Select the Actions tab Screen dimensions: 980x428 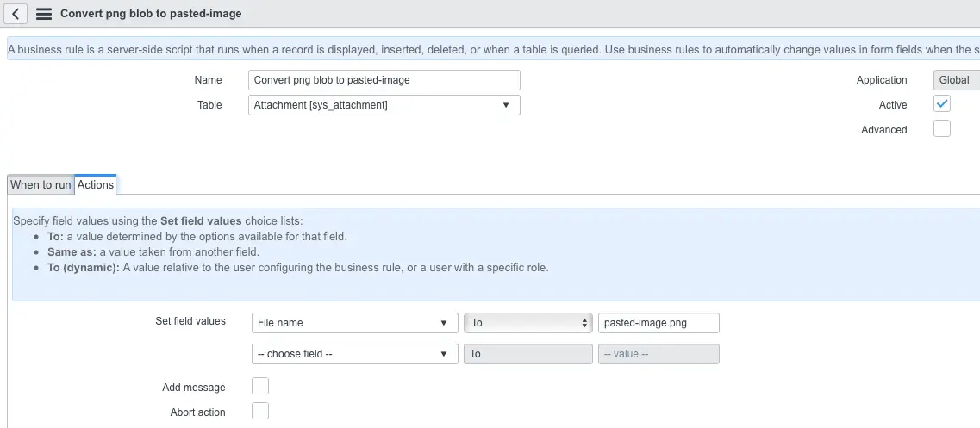pyautogui.click(x=96, y=184)
